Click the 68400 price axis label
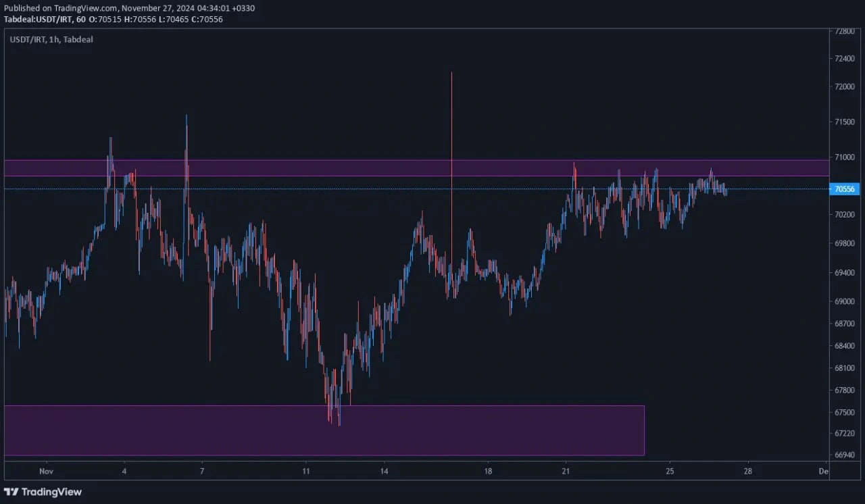Viewport: 865px width, 504px height. [x=845, y=347]
